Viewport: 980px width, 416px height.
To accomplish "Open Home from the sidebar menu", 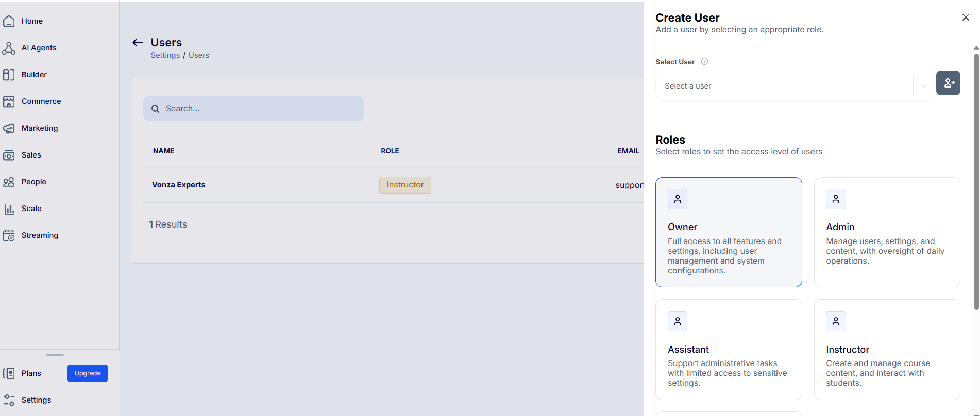I will pos(32,21).
